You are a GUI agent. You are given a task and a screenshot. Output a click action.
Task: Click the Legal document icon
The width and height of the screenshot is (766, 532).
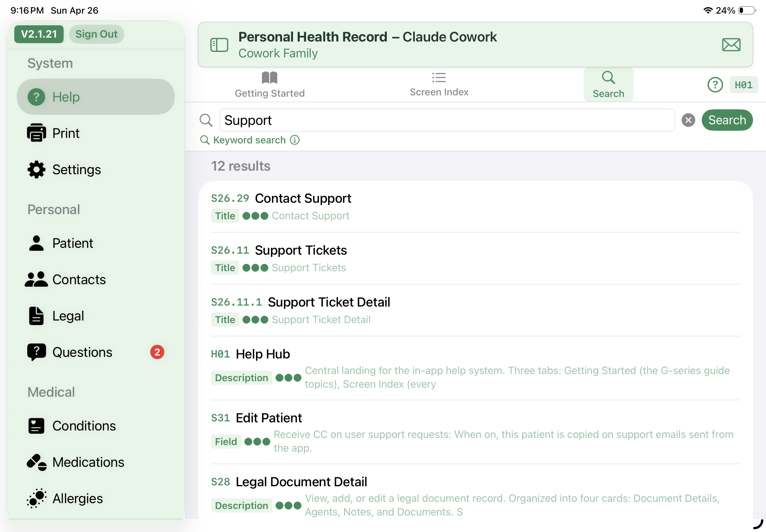pyautogui.click(x=36, y=316)
